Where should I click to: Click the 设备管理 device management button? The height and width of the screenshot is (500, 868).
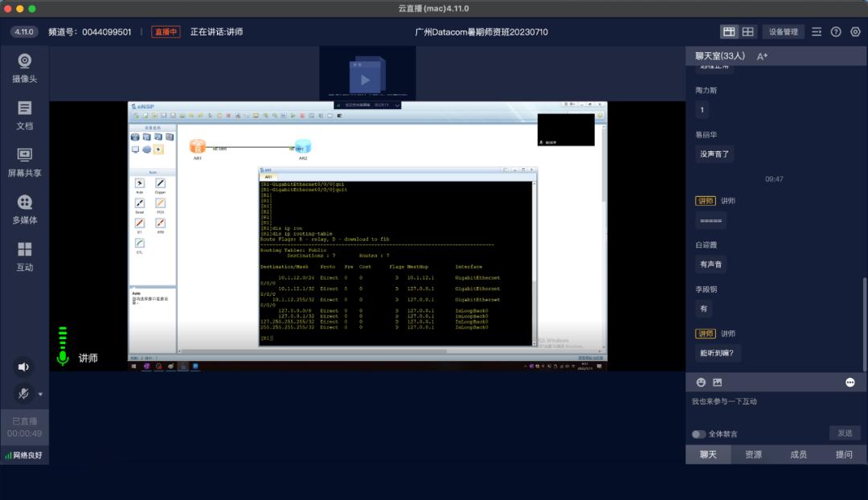pyautogui.click(x=783, y=31)
